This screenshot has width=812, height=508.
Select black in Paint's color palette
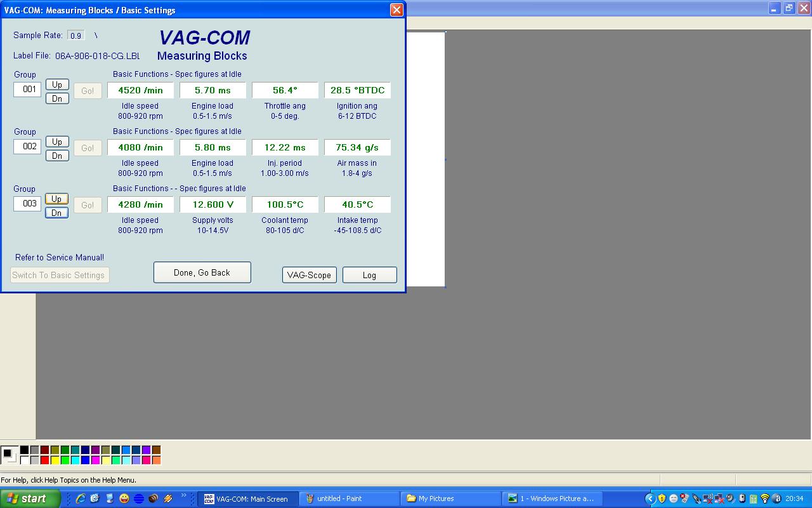(24, 450)
